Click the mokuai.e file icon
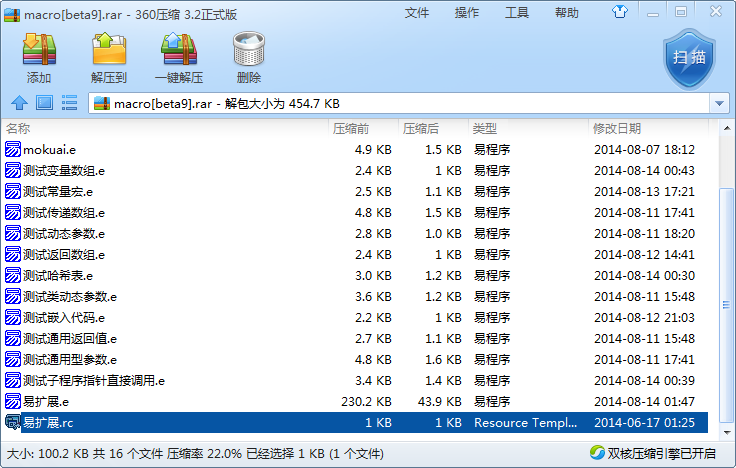The height and width of the screenshot is (468, 736). pos(13,149)
